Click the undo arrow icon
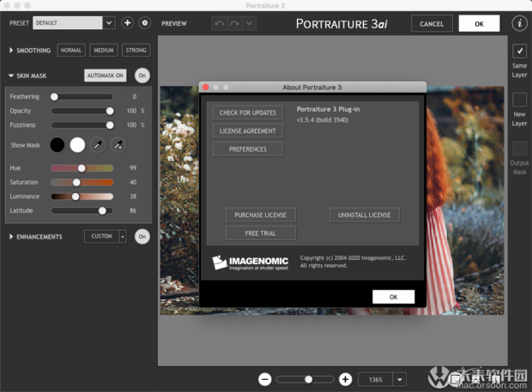This screenshot has width=532, height=392. click(x=220, y=24)
